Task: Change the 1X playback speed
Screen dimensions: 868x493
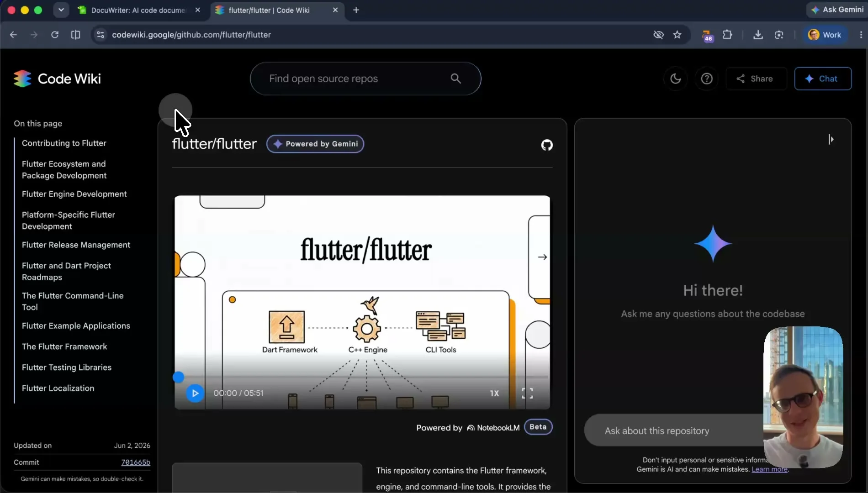Action: 494,393
